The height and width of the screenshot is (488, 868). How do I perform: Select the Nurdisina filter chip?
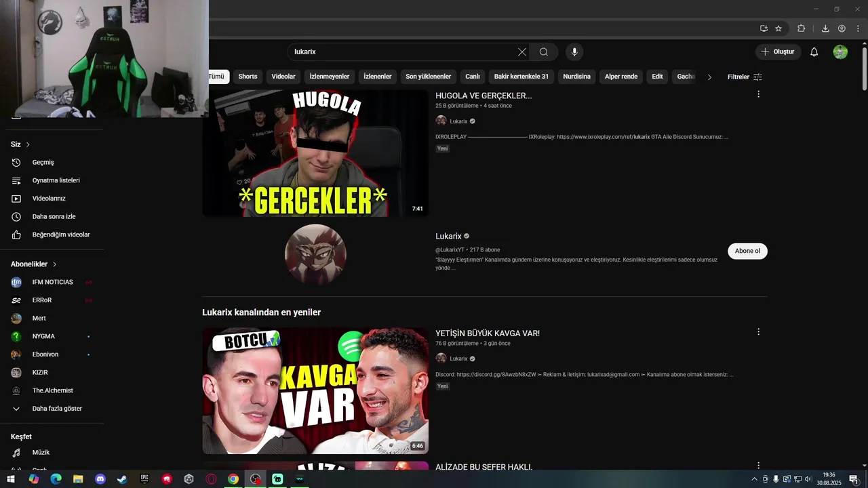[576, 77]
